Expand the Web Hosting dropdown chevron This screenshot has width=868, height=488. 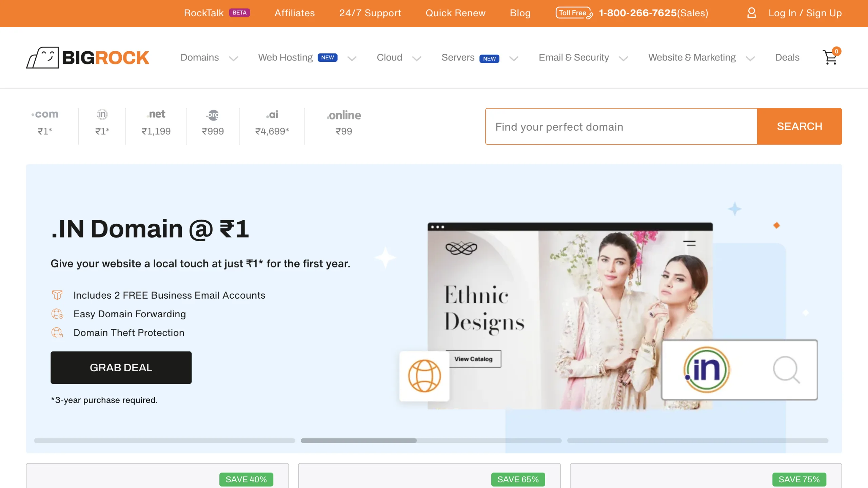click(x=352, y=58)
